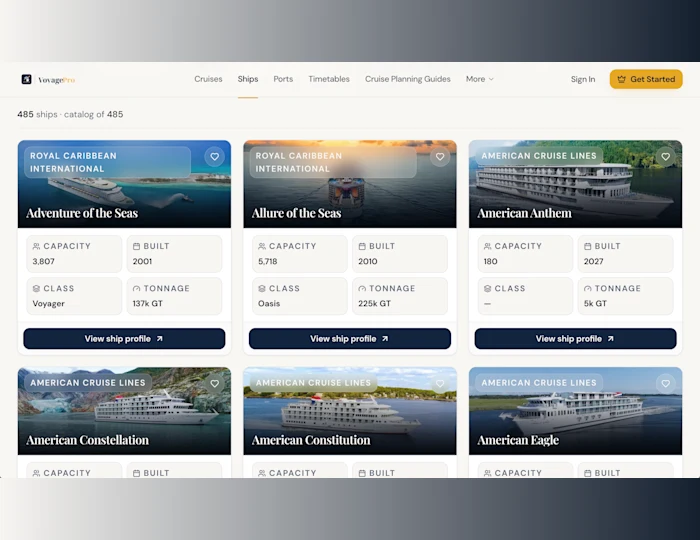This screenshot has width=700, height=540.
Task: View ship profile for Allure of the Seas
Action: click(350, 339)
